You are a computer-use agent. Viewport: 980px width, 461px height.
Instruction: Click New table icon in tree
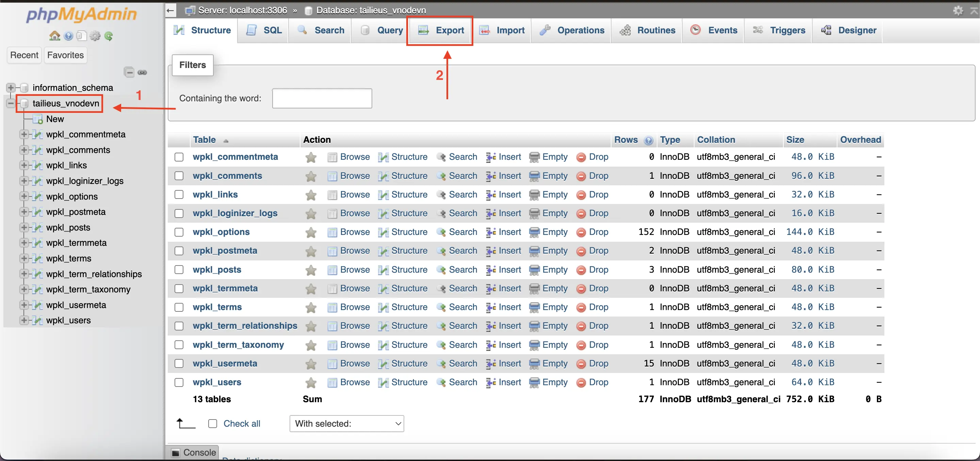pos(38,119)
